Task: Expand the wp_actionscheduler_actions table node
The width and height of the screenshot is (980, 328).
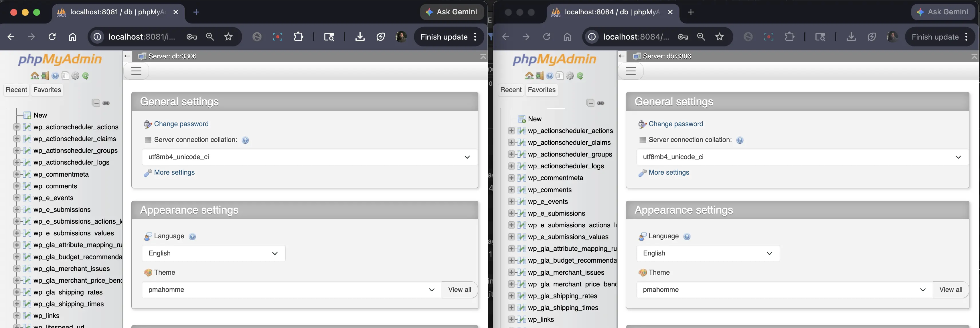Action: point(17,127)
